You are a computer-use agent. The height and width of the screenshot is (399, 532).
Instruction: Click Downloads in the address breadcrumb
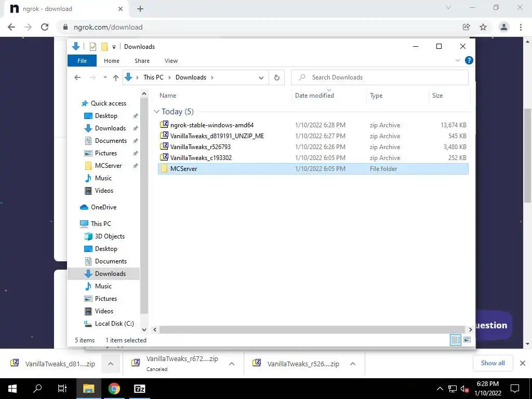[191, 77]
